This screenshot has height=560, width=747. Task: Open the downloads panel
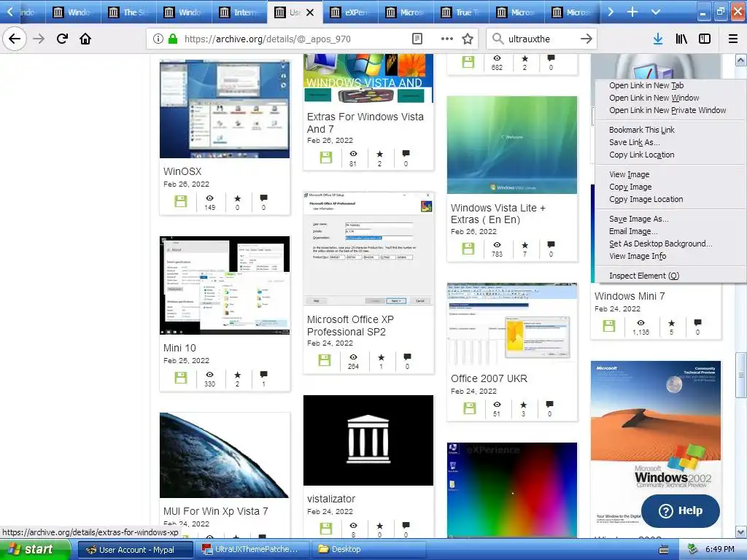[658, 39]
